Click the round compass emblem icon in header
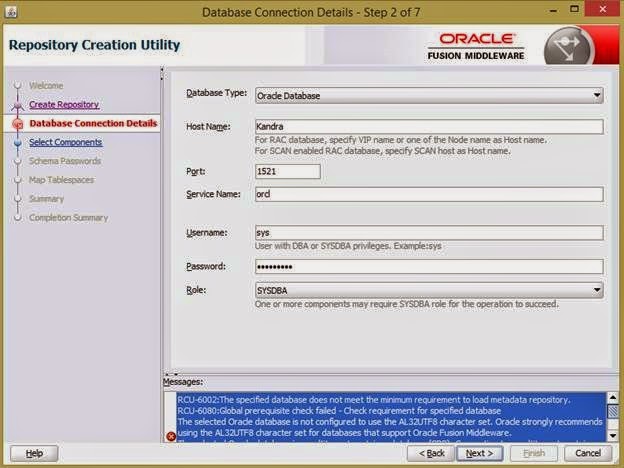This screenshot has width=624, height=468. (569, 47)
